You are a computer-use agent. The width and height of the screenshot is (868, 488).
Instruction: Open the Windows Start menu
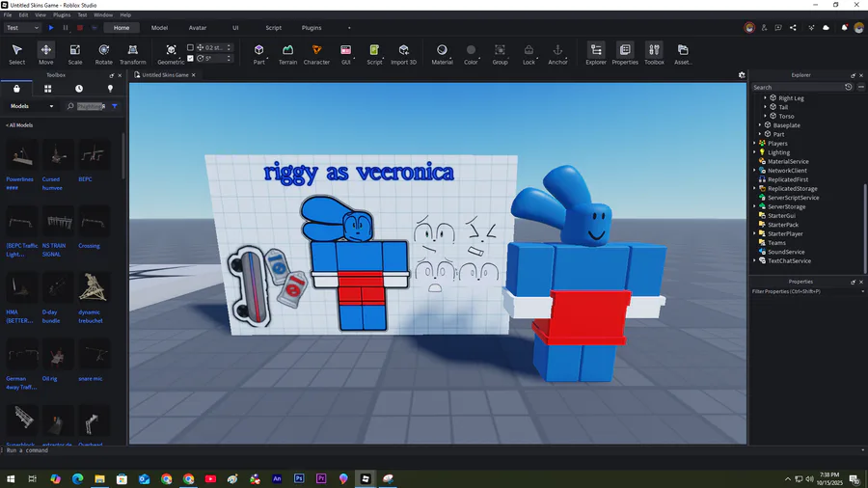[x=11, y=478]
